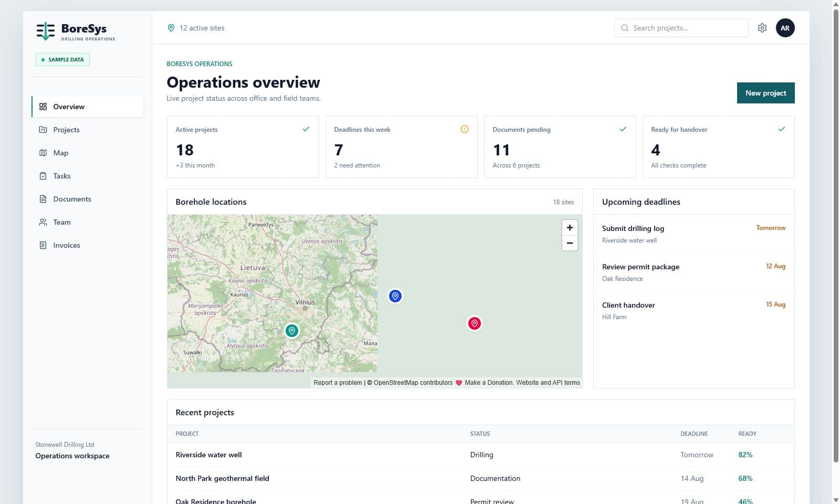Click the checkmark on Documents pending card
The height and width of the screenshot is (504, 840).
click(x=623, y=129)
